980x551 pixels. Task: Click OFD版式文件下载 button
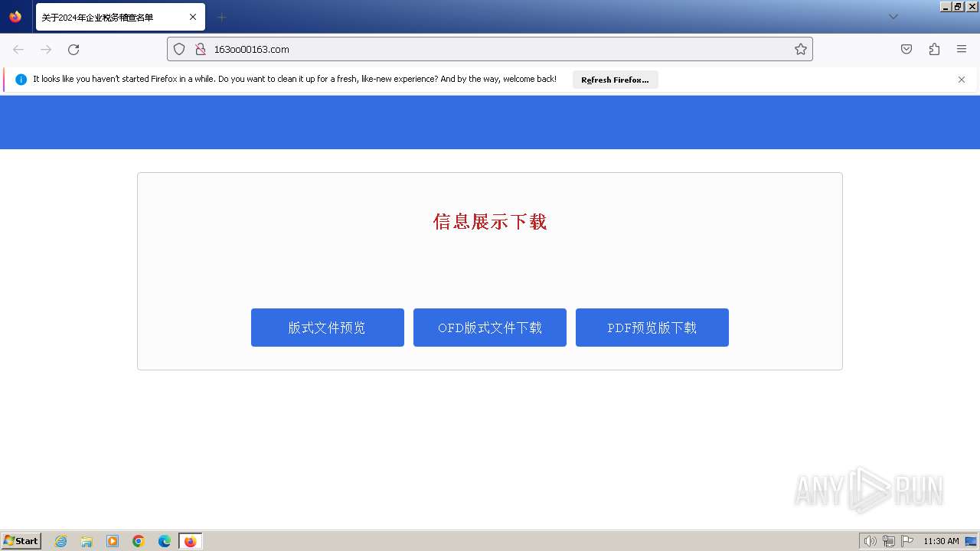click(490, 328)
